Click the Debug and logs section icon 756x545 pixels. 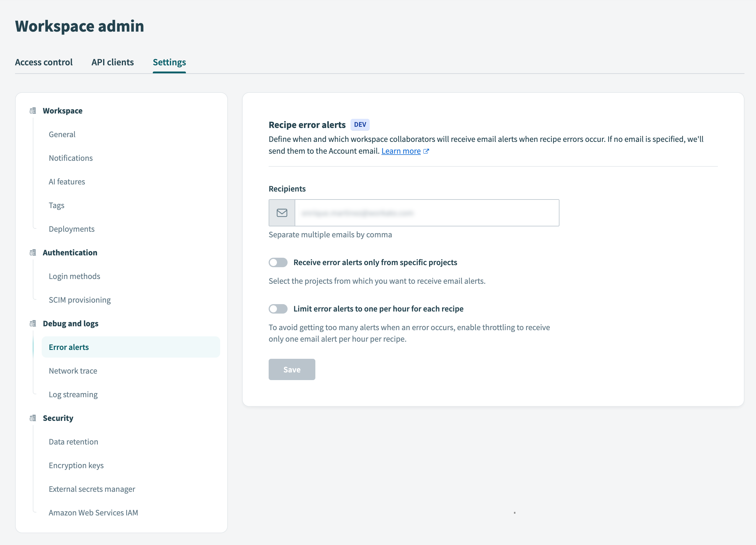tap(33, 324)
